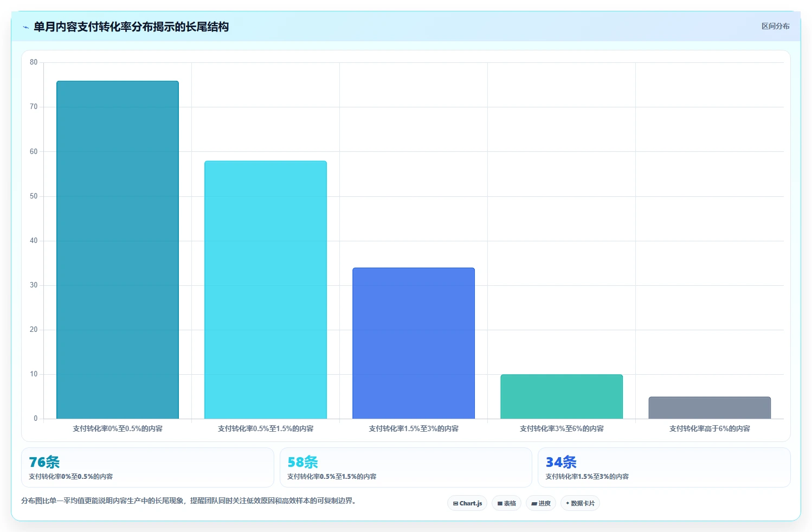Select the green bar for 支付转化率3%至6%的内容
Image resolution: width=812 pixels, height=532 pixels.
[x=562, y=396]
